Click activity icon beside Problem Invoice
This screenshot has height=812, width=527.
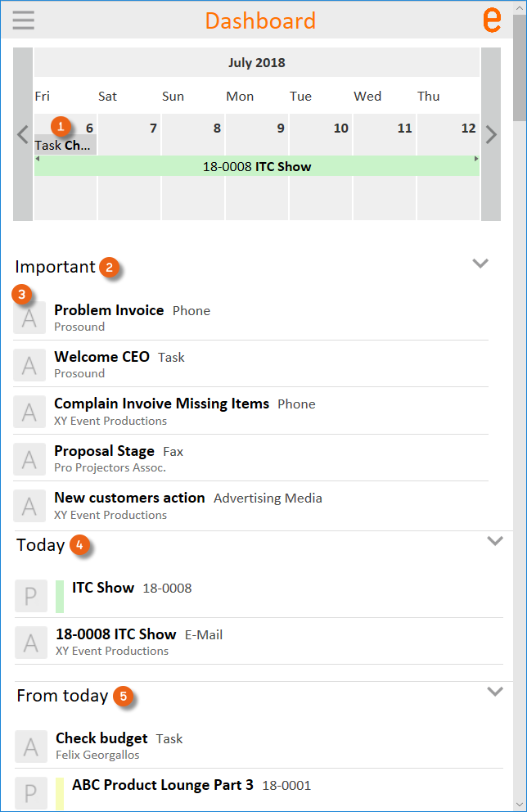click(29, 318)
